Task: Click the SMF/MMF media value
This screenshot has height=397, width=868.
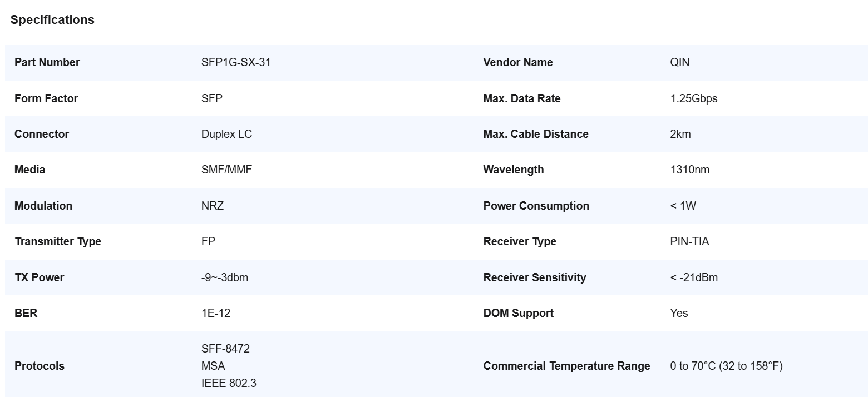Action: pyautogui.click(x=226, y=170)
